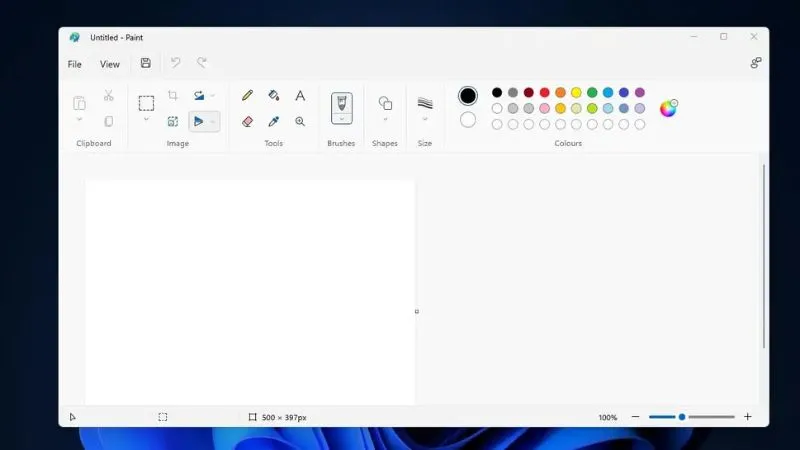Pick the dark red colour swatch
Screen dimensions: 800x450
pos(529,92)
